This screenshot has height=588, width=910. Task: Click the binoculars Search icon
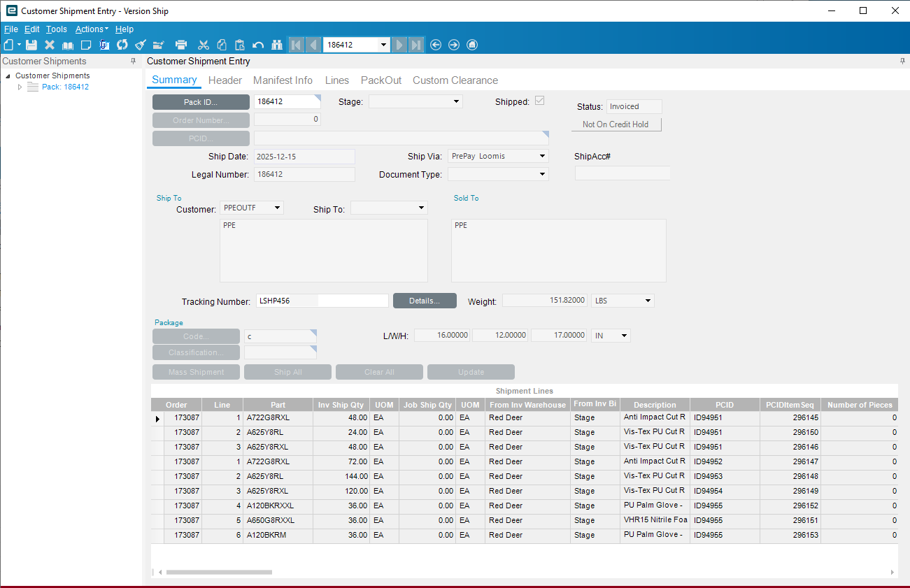(276, 45)
